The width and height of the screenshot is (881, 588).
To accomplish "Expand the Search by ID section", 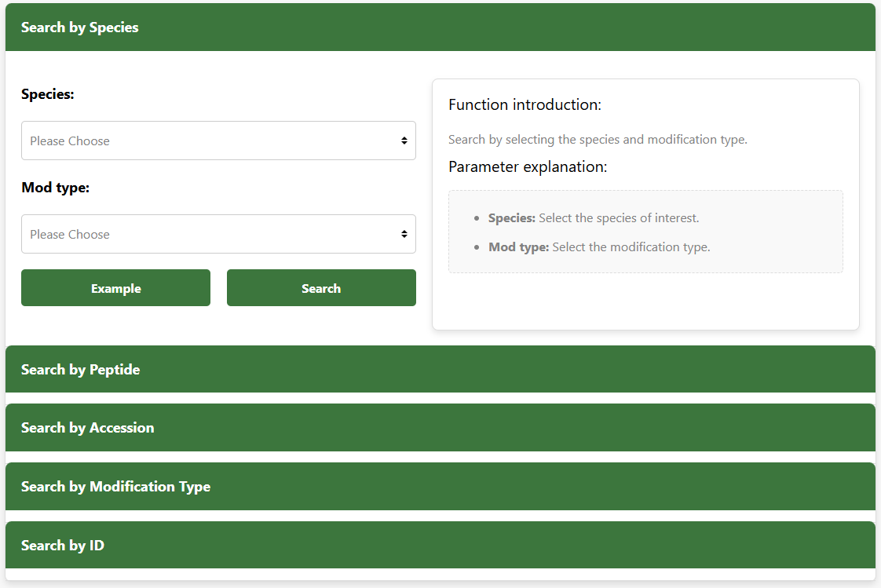I will 440,545.
